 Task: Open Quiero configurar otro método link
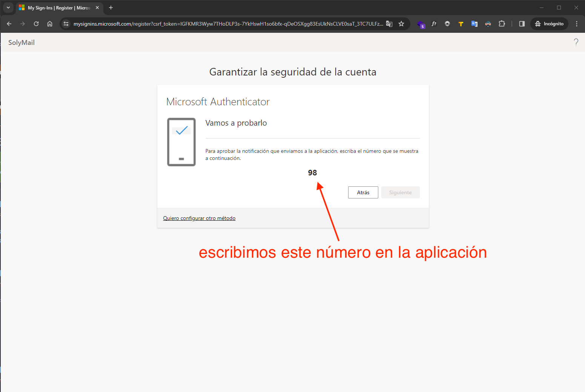point(199,218)
